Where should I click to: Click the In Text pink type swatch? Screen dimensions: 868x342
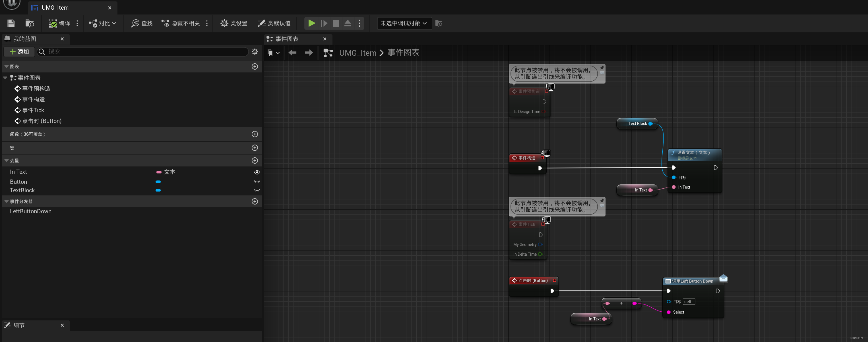[159, 172]
